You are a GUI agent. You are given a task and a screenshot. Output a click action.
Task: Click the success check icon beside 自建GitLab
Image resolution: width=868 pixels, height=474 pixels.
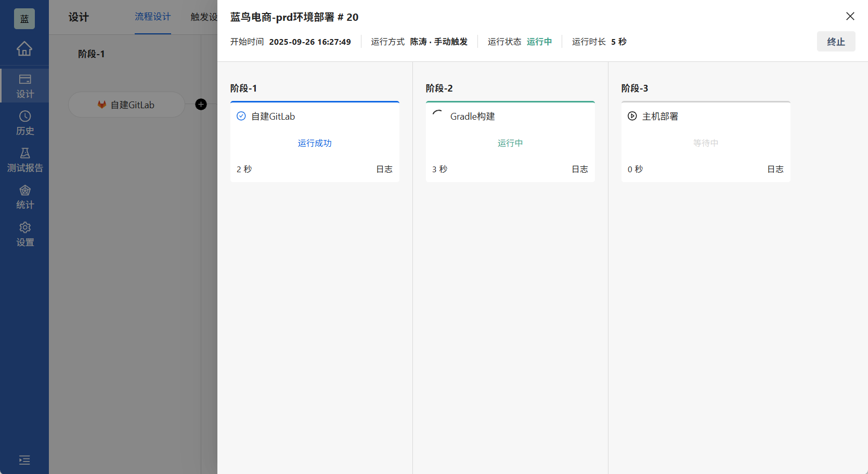coord(241,116)
